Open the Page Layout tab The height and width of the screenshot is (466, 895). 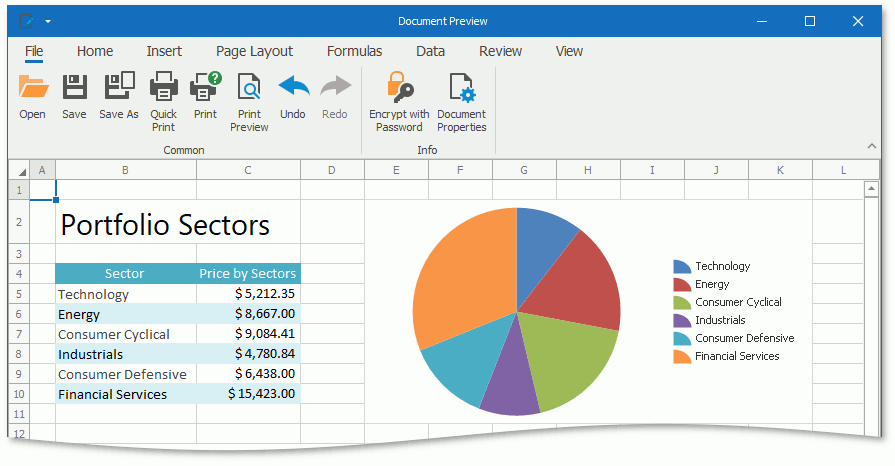tap(254, 51)
